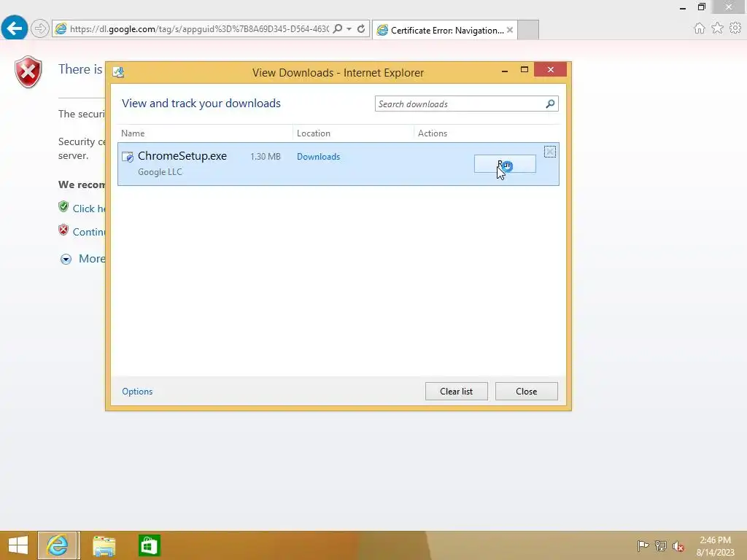747x560 pixels.
Task: Open the Action Center flag icon
Action: [x=643, y=545]
